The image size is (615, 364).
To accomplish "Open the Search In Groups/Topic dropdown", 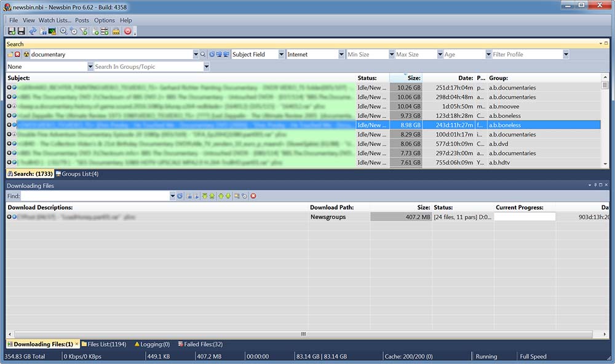I will coord(206,66).
